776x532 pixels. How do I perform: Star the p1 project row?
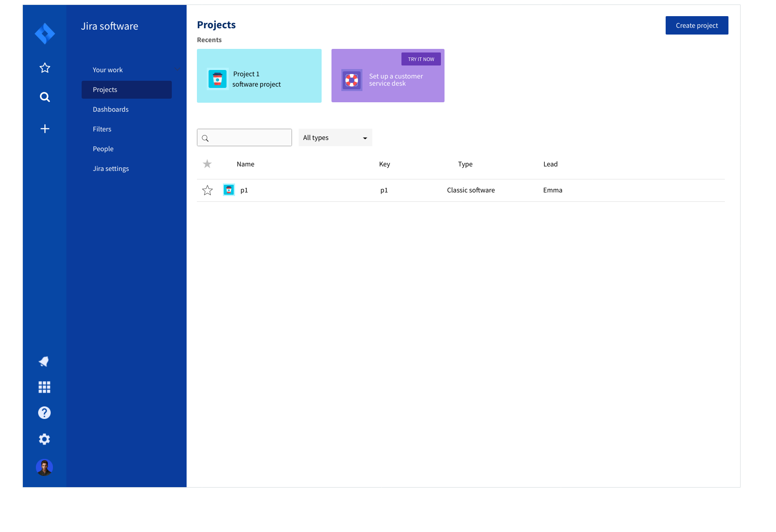tap(207, 190)
